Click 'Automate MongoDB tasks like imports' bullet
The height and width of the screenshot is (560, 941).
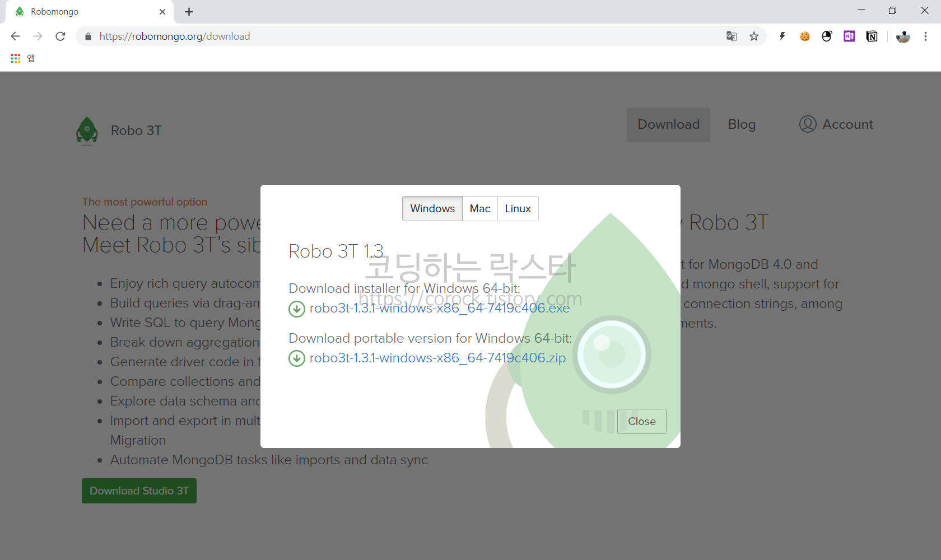click(269, 460)
